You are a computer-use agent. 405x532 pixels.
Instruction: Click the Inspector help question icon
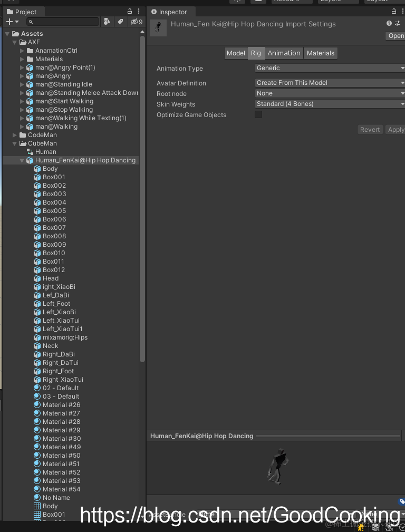pos(389,23)
